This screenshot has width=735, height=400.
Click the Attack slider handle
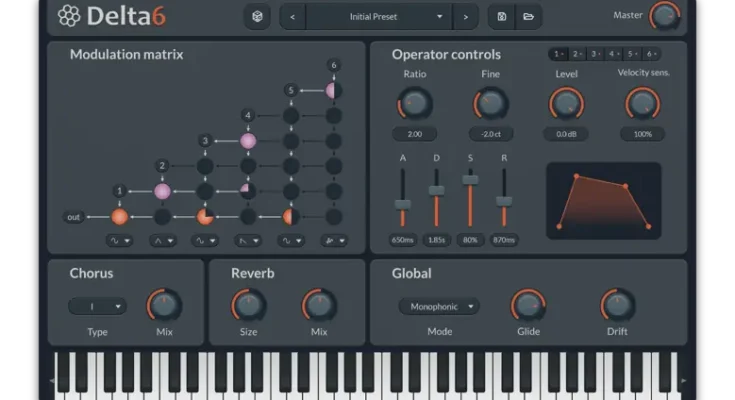pyautogui.click(x=402, y=204)
